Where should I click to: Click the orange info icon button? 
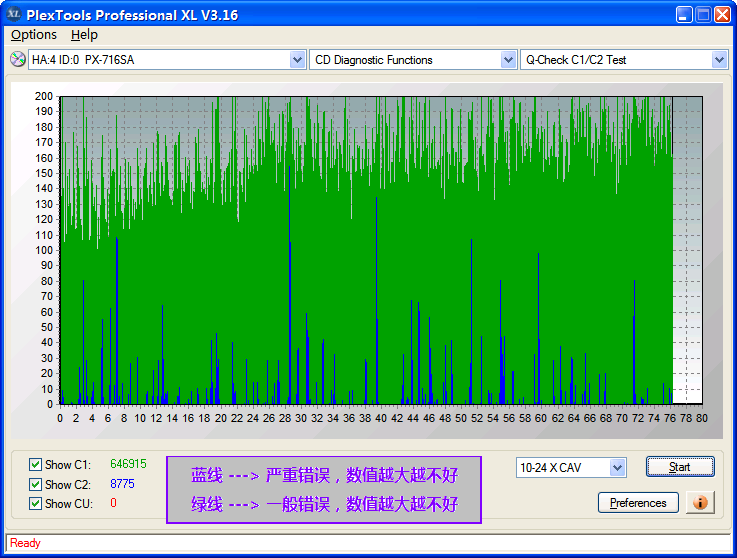pyautogui.click(x=700, y=502)
